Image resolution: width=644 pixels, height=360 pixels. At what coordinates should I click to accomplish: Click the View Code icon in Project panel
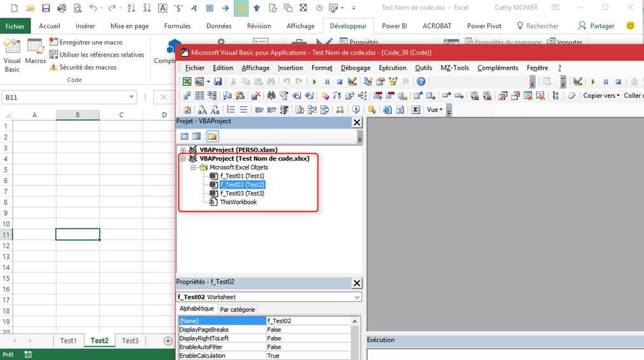[x=185, y=136]
